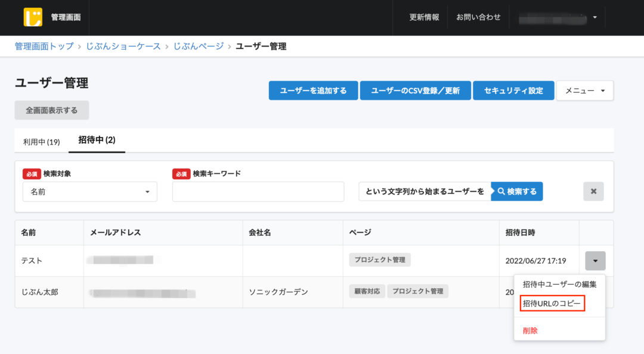Click the ユーザーを追加する button

313,90
